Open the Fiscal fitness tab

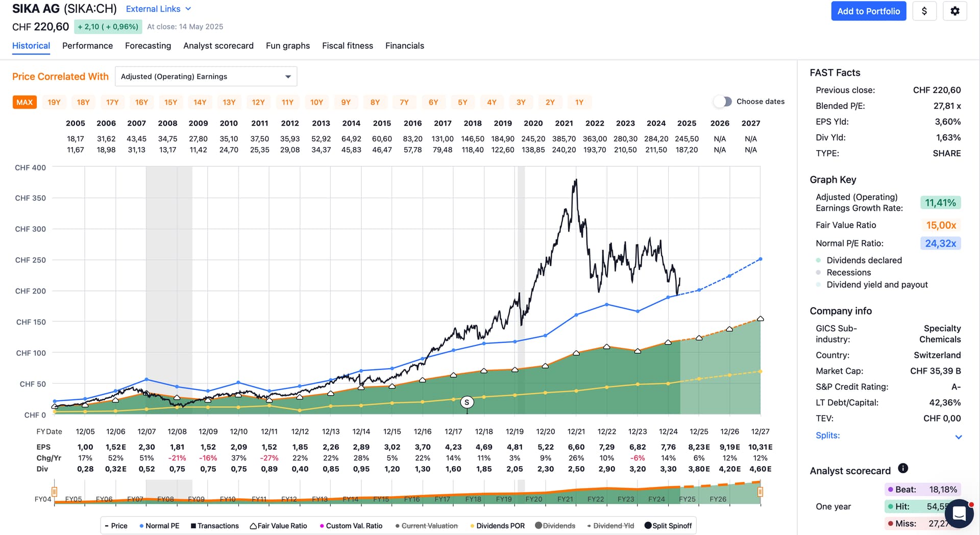pos(348,45)
